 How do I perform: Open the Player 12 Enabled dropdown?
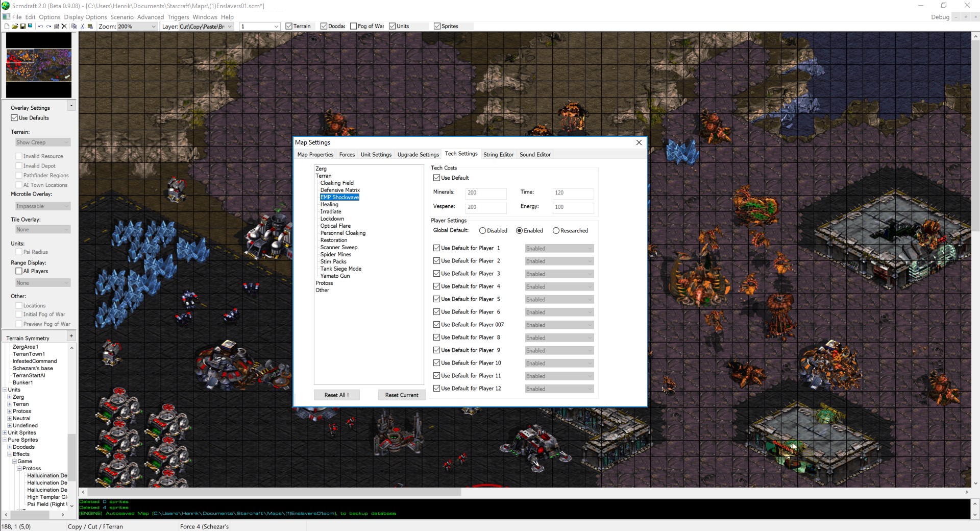[559, 389]
